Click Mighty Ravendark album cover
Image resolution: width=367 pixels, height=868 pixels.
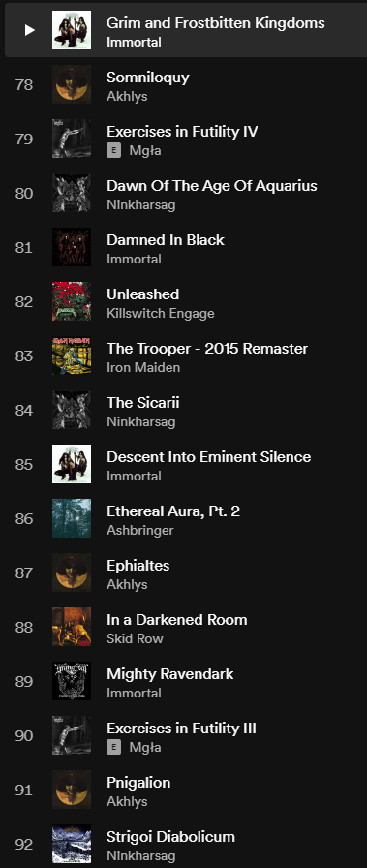click(72, 681)
